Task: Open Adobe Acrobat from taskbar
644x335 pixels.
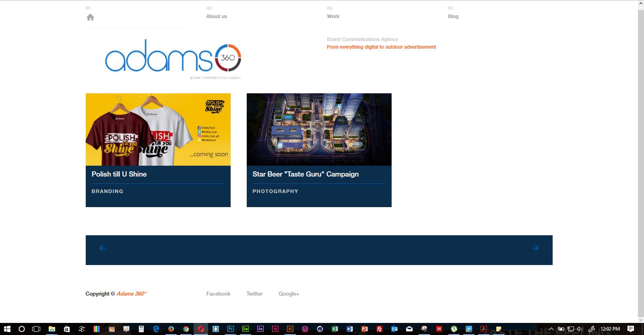Action: 484,329
